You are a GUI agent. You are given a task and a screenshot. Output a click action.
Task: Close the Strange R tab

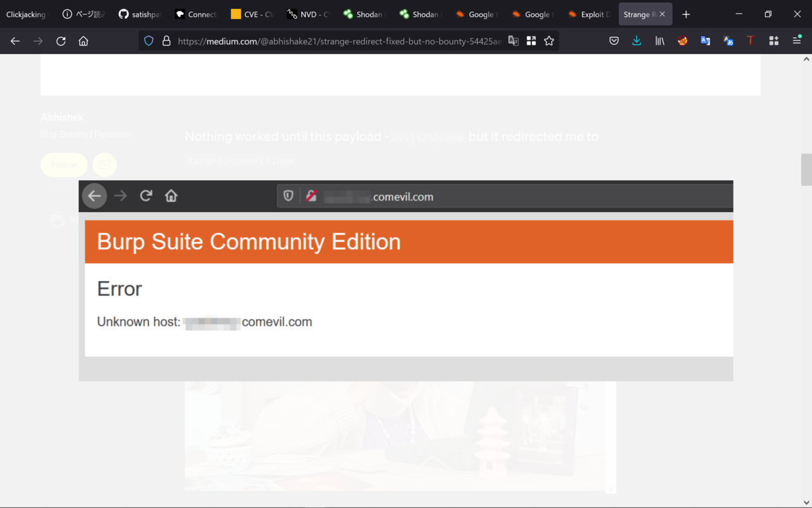pyautogui.click(x=662, y=14)
